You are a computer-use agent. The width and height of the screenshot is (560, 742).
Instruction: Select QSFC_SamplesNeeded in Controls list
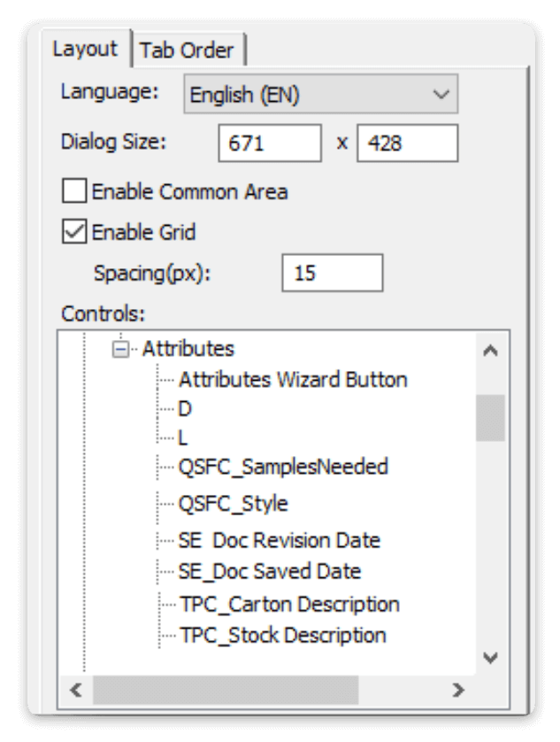(x=283, y=467)
